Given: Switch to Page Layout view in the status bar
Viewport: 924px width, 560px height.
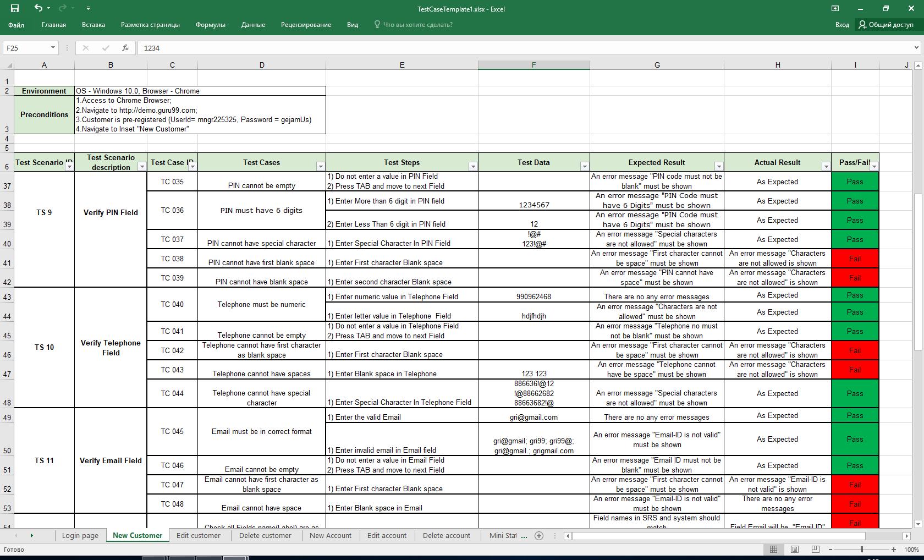Looking at the screenshot, I should point(795,549).
